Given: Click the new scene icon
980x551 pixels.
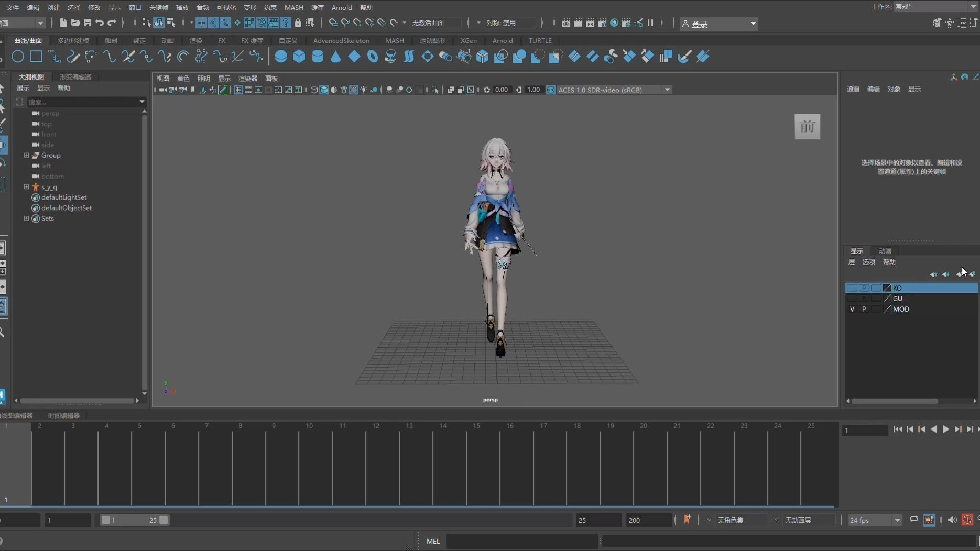Looking at the screenshot, I should (63, 23).
